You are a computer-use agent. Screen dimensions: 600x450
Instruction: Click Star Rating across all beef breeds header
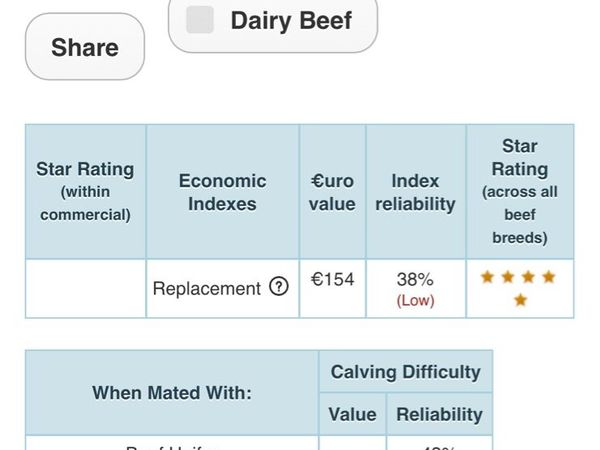tap(520, 192)
